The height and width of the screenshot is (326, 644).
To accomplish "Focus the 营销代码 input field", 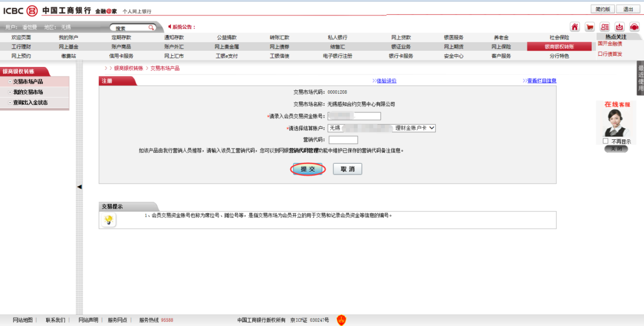I will pyautogui.click(x=343, y=140).
